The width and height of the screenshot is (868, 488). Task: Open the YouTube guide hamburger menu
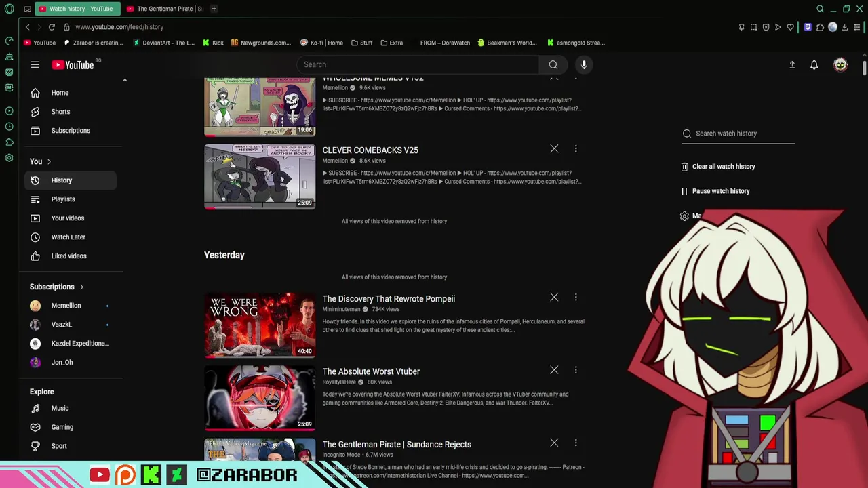coord(35,64)
